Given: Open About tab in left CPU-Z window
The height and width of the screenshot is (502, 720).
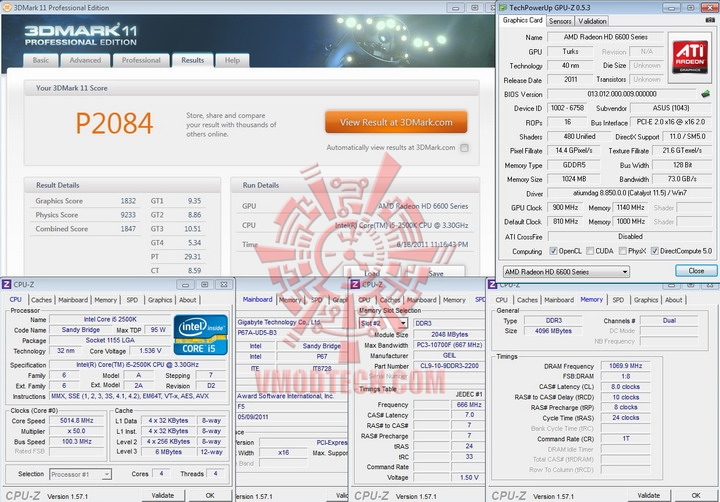Looking at the screenshot, I should [187, 300].
